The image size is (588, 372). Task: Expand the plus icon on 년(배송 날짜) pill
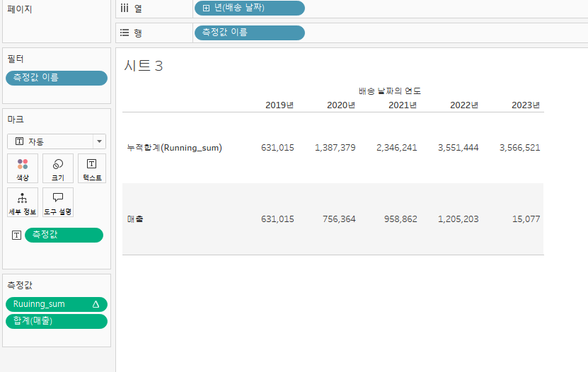tap(206, 8)
